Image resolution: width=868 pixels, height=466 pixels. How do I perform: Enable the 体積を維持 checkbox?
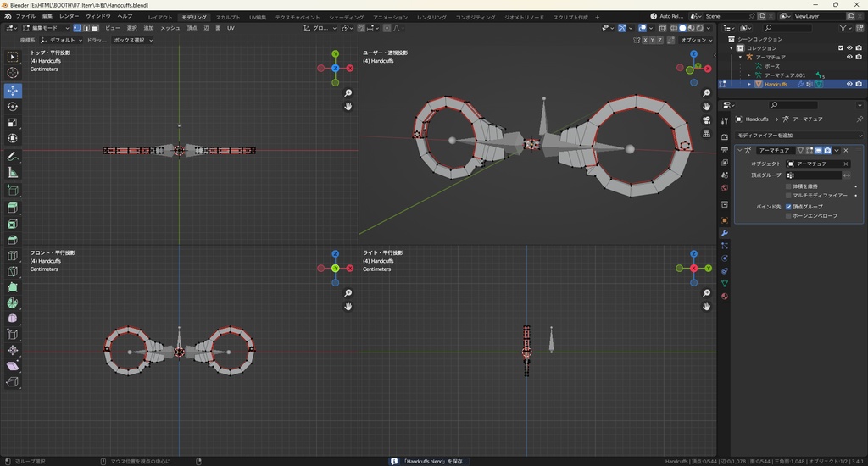[x=789, y=186]
